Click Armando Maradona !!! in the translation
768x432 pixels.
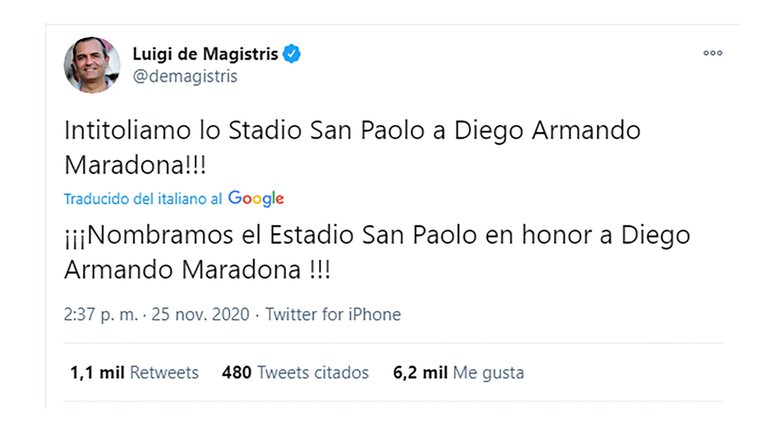(197, 270)
